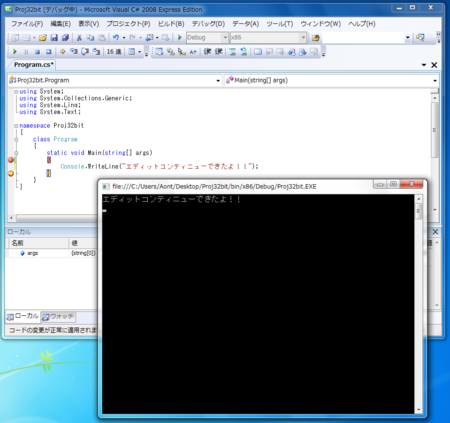Toggle hexadecimal display (16進)
Image resolution: width=450 pixels, height=423 pixels.
click(114, 52)
